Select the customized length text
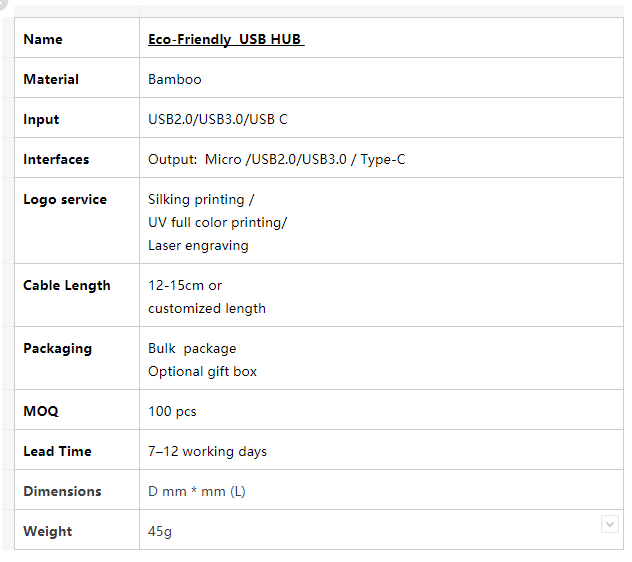 (x=207, y=308)
